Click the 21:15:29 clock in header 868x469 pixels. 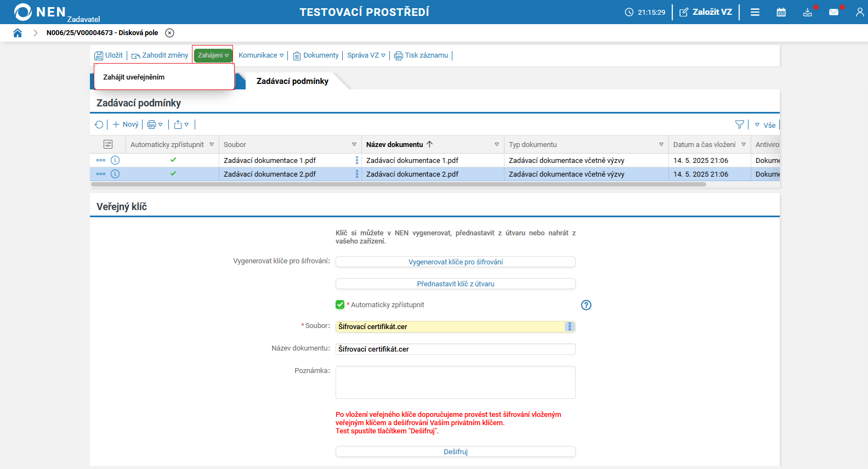pyautogui.click(x=645, y=12)
